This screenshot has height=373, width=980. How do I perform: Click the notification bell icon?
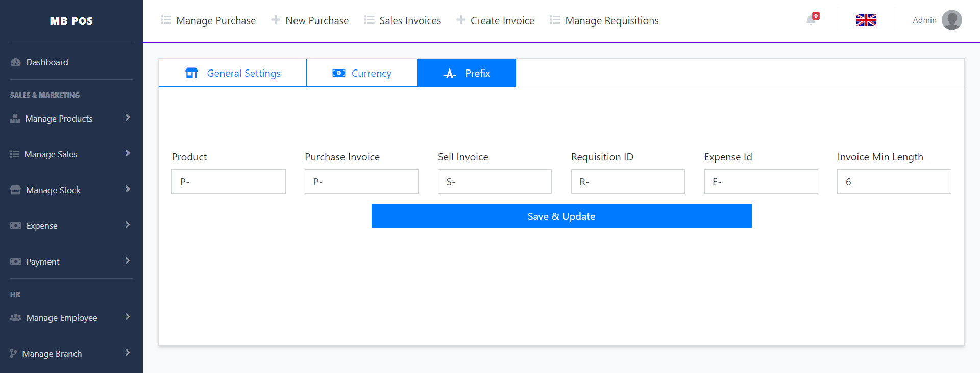click(x=811, y=20)
